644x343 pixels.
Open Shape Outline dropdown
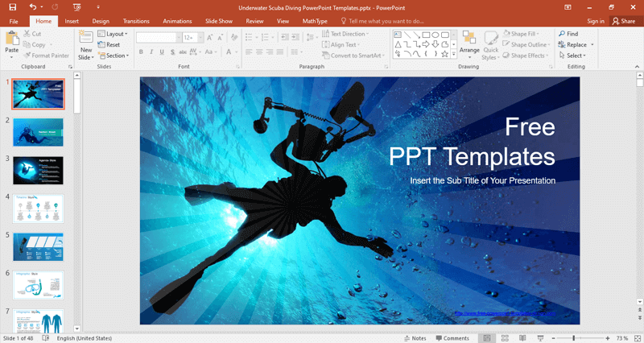point(526,44)
